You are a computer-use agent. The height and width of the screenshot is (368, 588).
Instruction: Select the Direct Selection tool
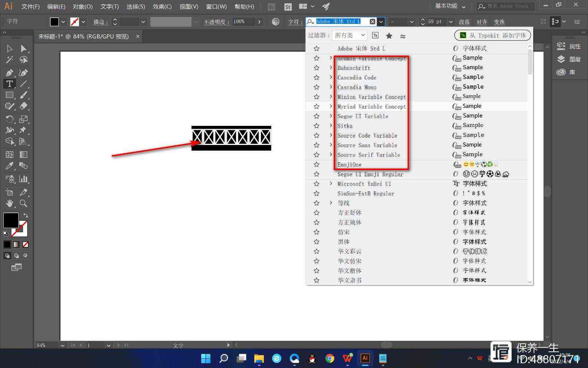point(24,49)
